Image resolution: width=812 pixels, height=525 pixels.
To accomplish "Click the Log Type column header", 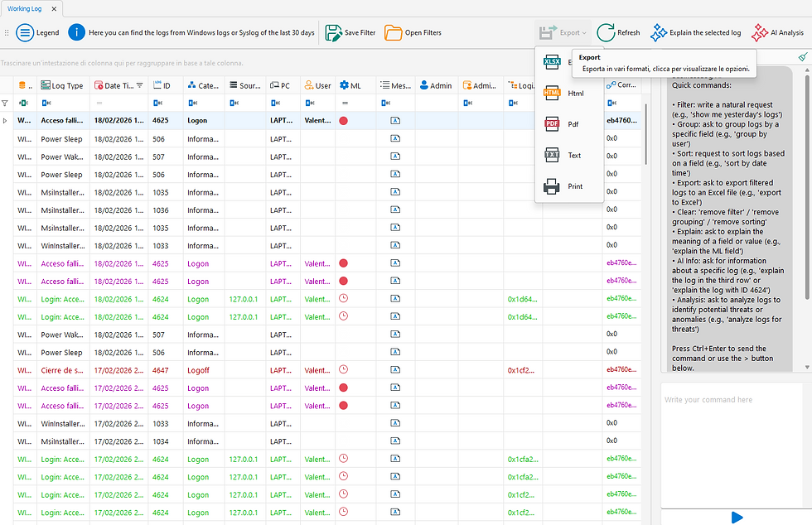I will 63,85.
